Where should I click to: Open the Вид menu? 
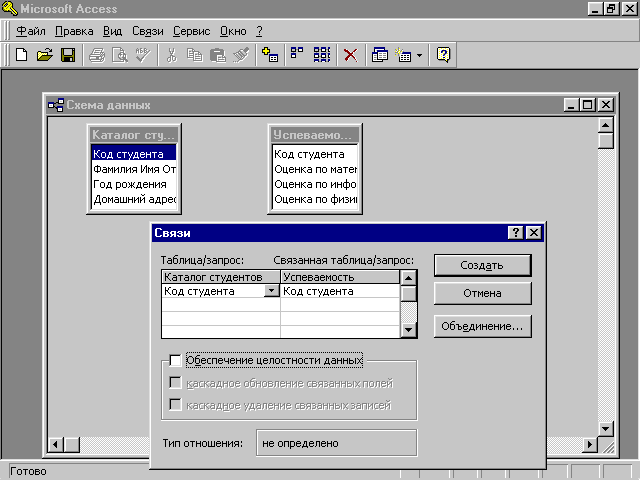[112, 31]
